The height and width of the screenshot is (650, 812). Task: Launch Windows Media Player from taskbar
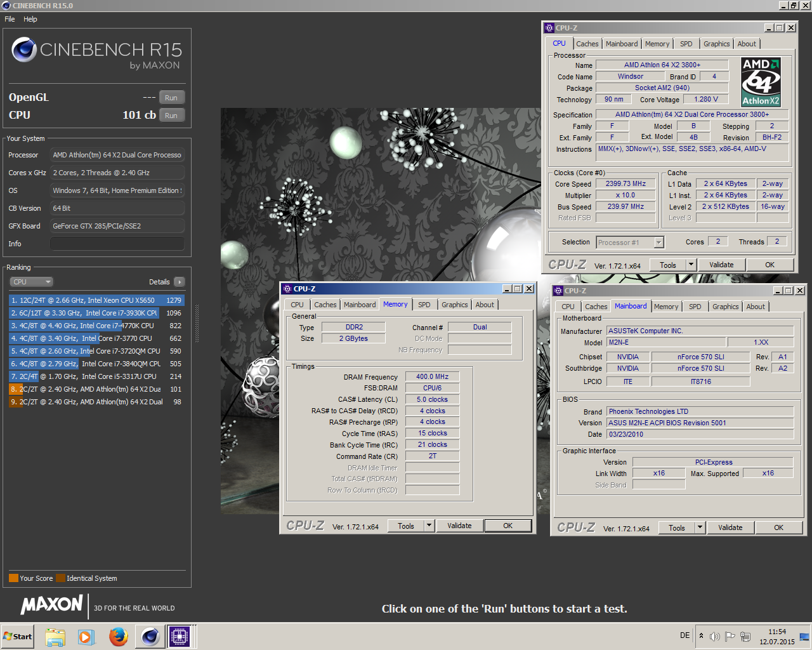86,637
